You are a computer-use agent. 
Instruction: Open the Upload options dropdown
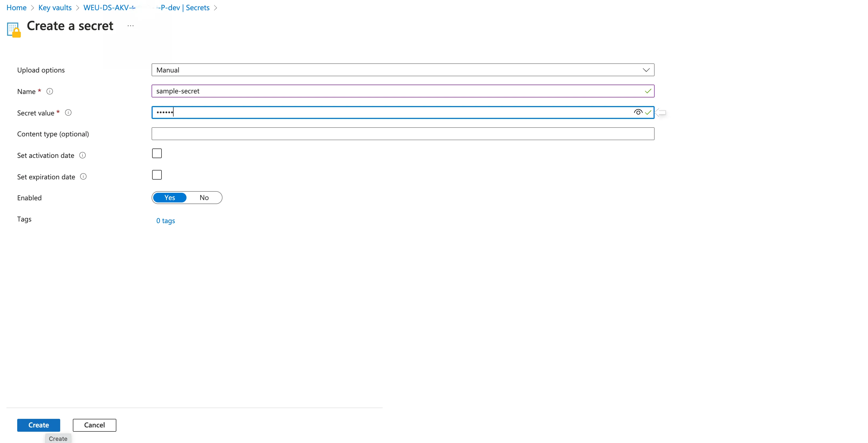tap(403, 70)
